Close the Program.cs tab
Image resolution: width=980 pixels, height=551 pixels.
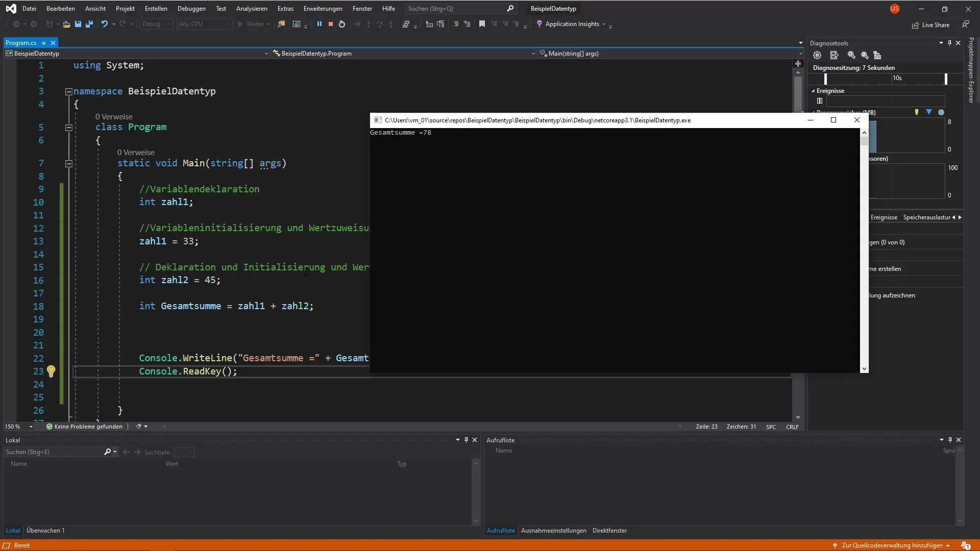(53, 43)
